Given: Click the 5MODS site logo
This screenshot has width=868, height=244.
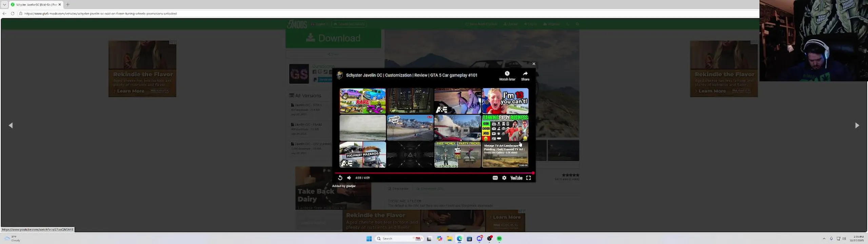Looking at the screenshot, I should click(297, 24).
